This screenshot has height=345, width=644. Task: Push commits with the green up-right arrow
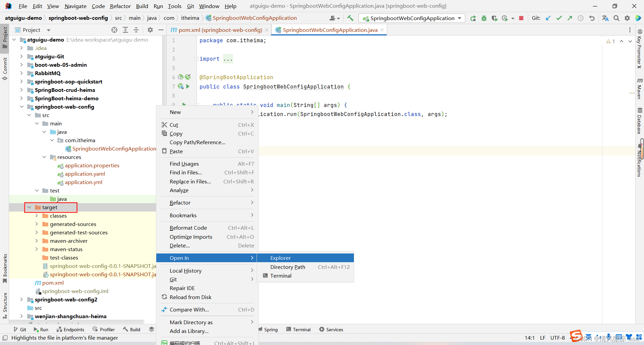570,18
